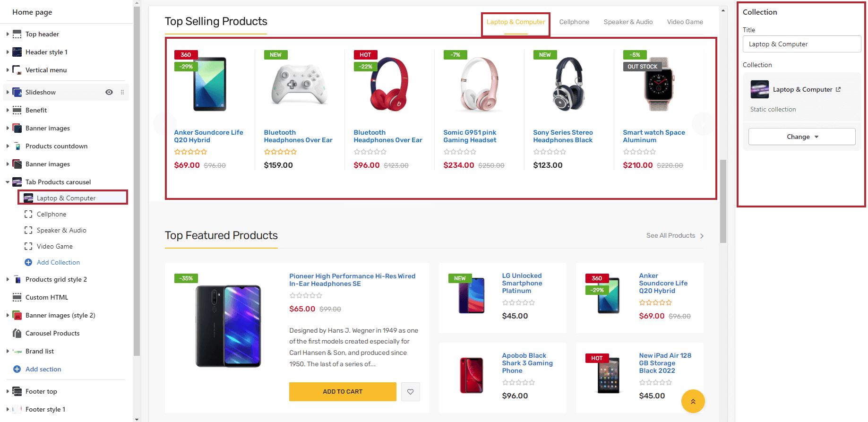
Task: Click the scroll-to-top arrow button
Action: point(693,401)
